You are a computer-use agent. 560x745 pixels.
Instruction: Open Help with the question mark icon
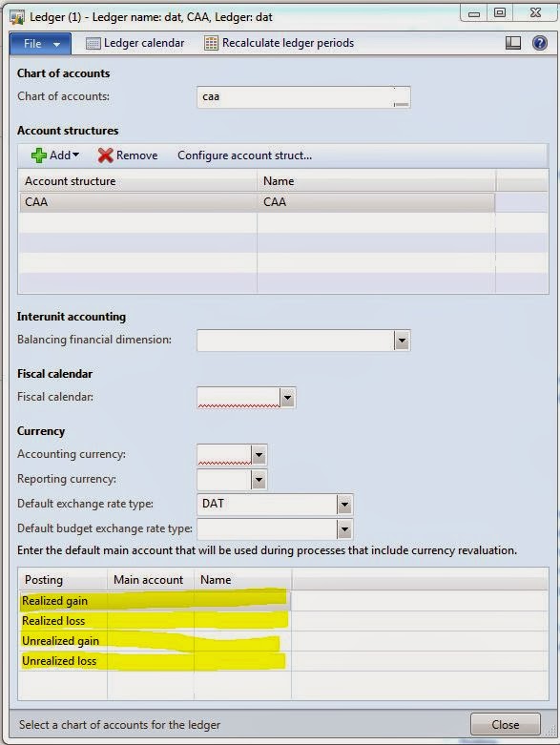[x=540, y=43]
